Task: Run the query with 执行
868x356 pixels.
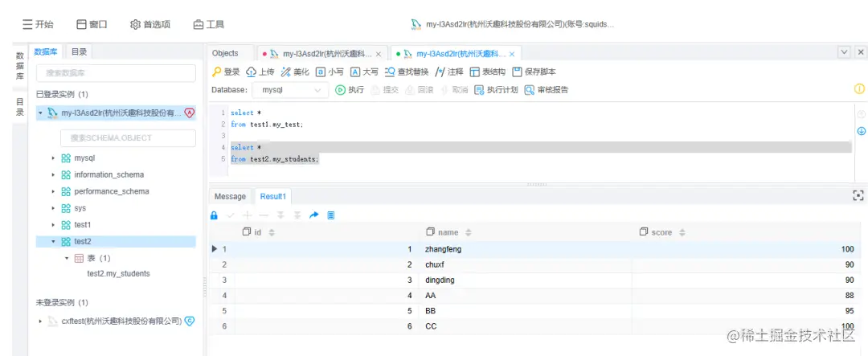Action: point(350,90)
